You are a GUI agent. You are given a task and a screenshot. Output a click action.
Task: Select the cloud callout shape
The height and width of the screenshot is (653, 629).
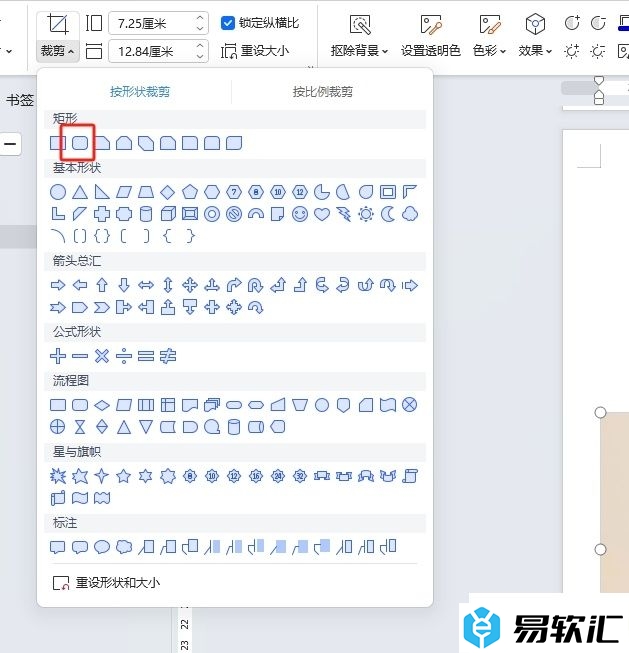coord(124,547)
